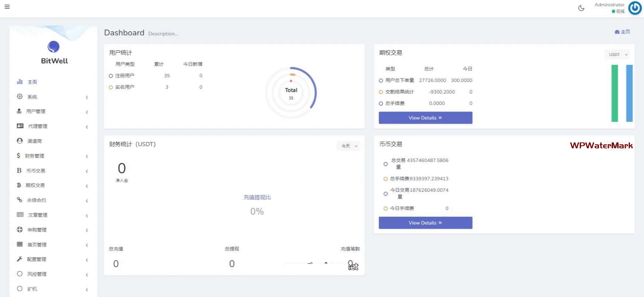Click View Details under 币币交易
The height and width of the screenshot is (297, 644).
coord(425,223)
